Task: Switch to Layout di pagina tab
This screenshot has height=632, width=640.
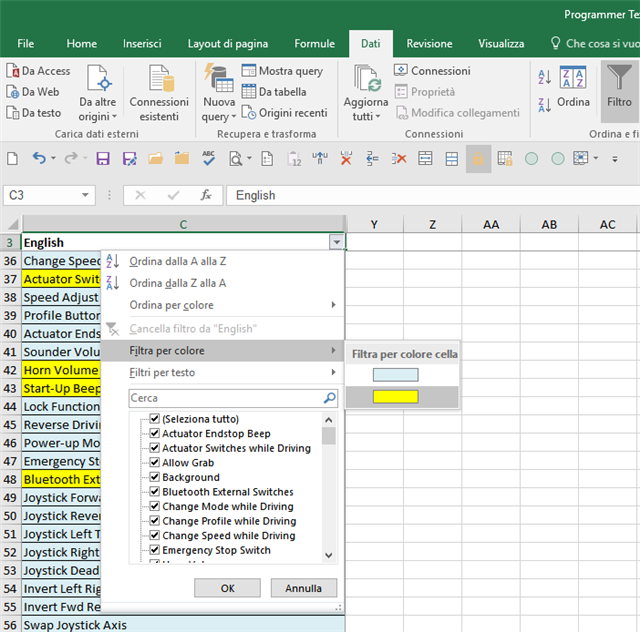Action: pos(228,44)
